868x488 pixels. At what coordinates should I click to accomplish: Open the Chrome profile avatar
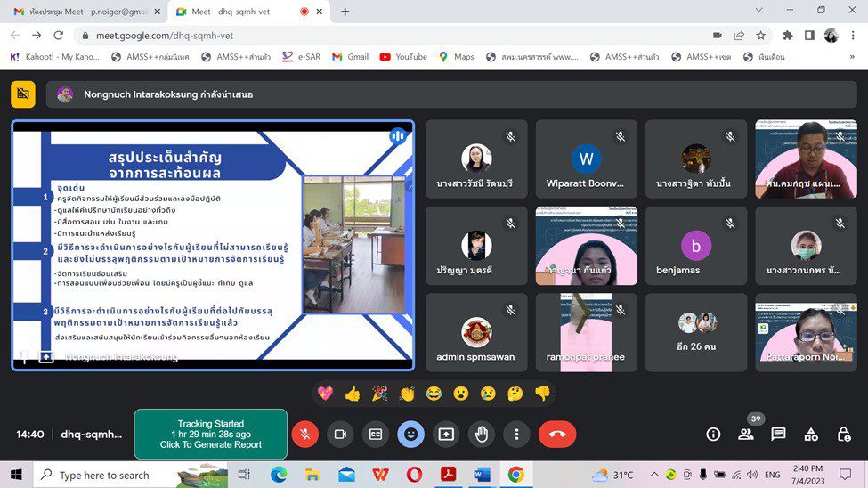(831, 36)
